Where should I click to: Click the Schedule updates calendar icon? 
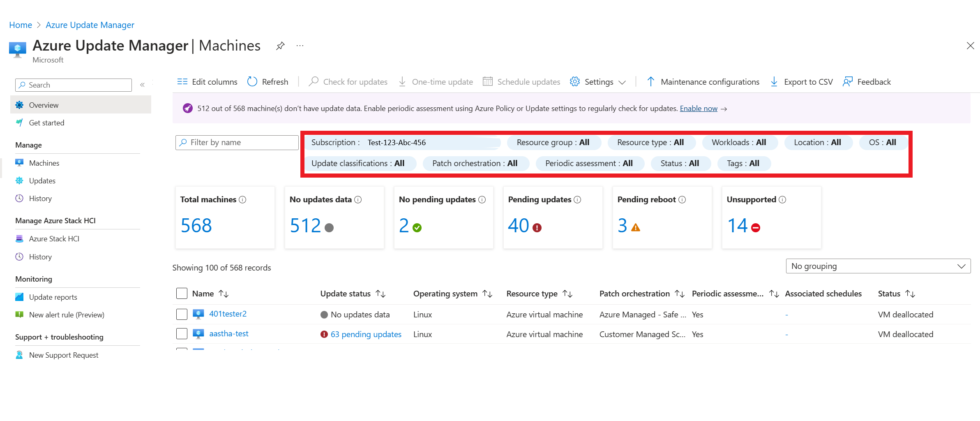pos(488,81)
